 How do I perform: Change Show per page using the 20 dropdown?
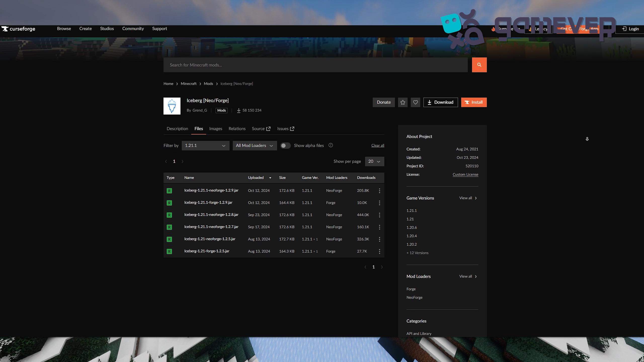[x=374, y=161]
